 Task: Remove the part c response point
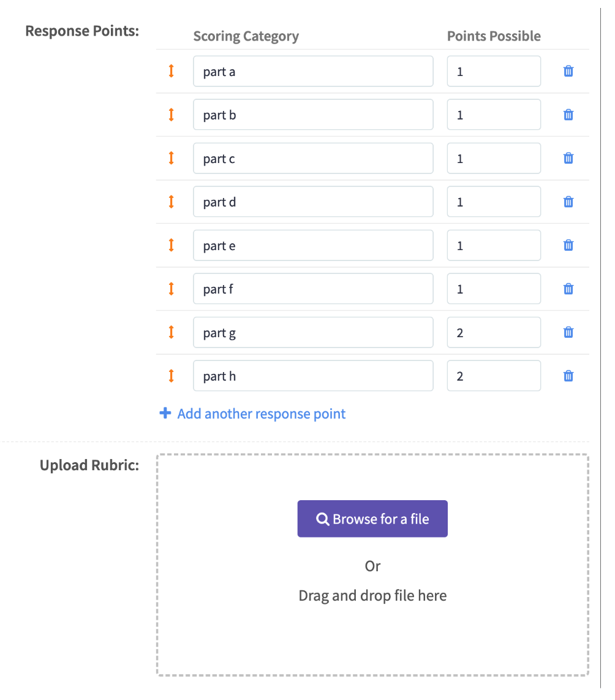pyautogui.click(x=568, y=158)
